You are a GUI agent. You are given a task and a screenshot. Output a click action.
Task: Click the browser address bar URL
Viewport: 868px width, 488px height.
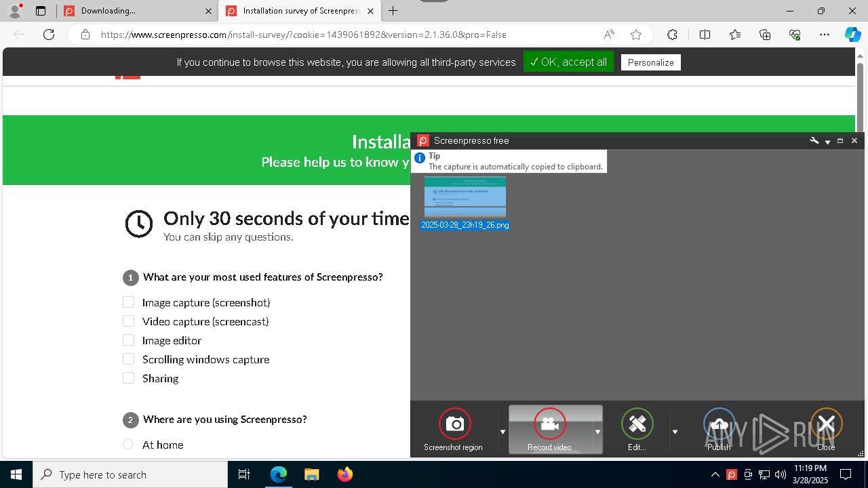click(x=304, y=35)
